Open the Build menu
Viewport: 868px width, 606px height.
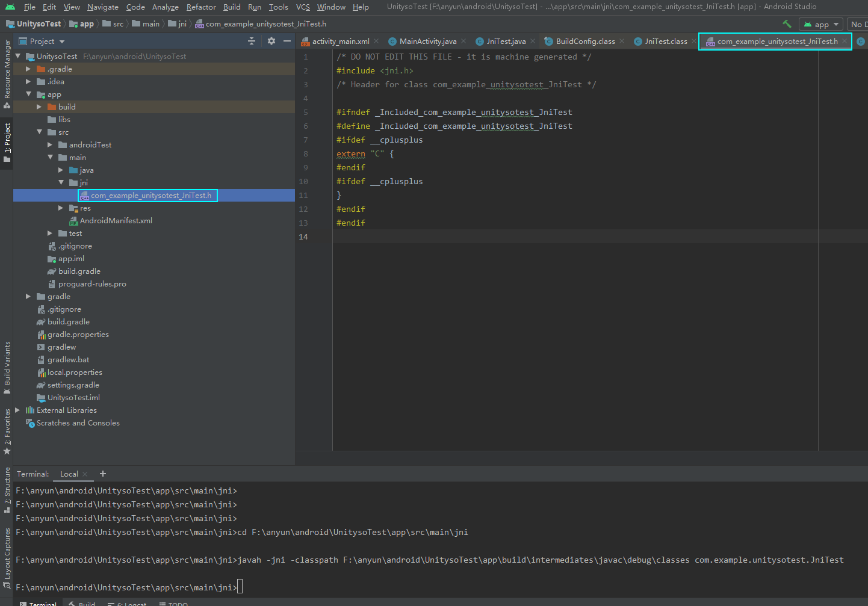click(232, 7)
